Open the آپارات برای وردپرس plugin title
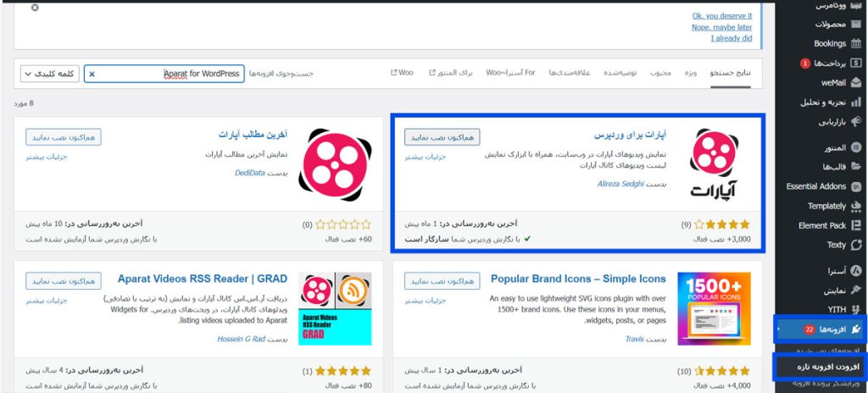868x393 pixels. pos(630,135)
